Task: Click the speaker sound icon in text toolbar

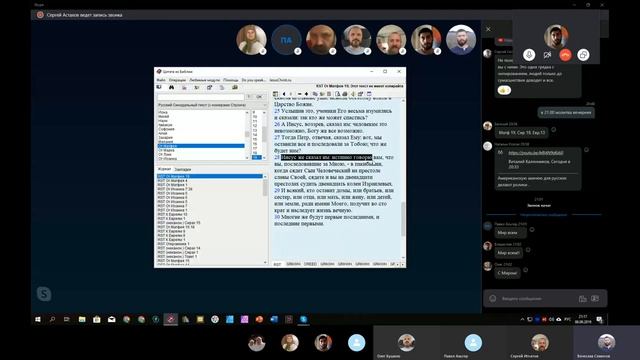Action: click(353, 94)
